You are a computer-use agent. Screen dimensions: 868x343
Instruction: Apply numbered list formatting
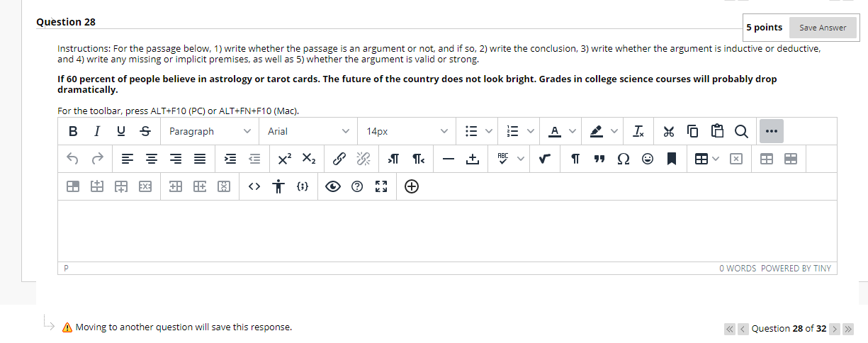pos(513,131)
